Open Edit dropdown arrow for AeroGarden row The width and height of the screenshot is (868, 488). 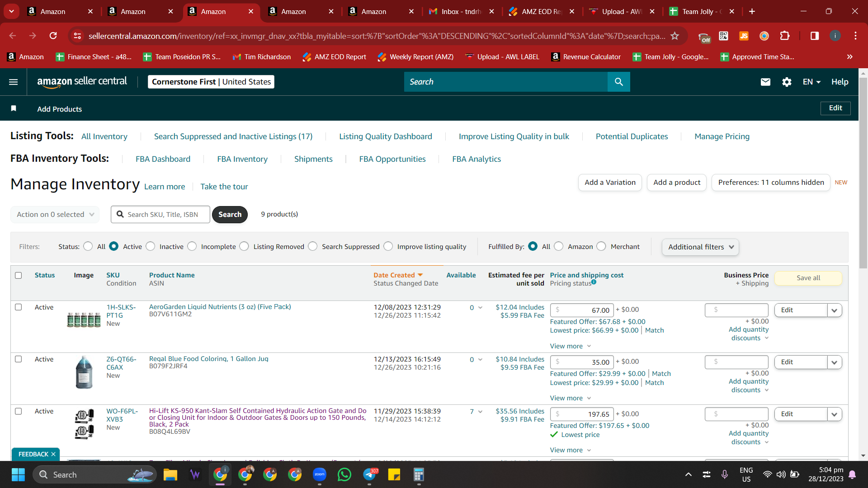coord(835,310)
